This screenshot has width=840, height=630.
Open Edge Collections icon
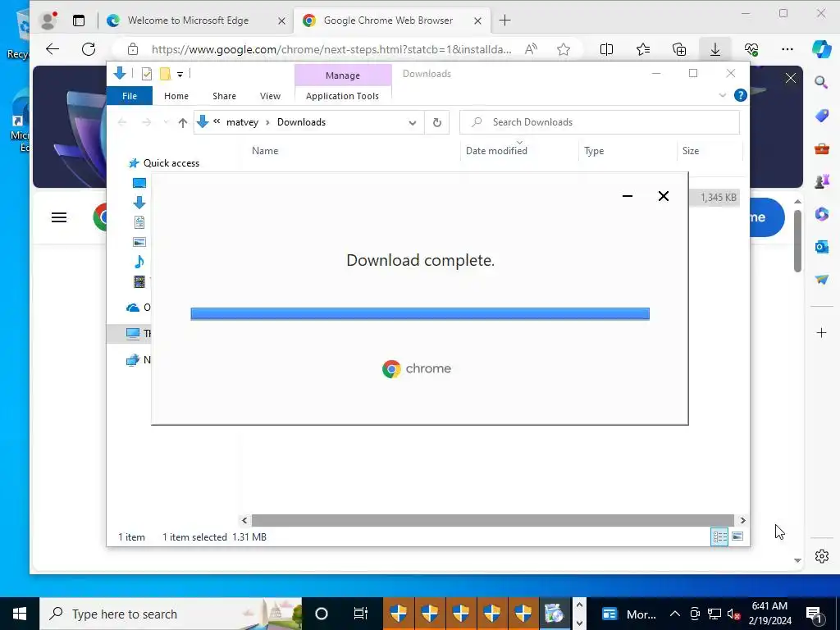[678, 49]
